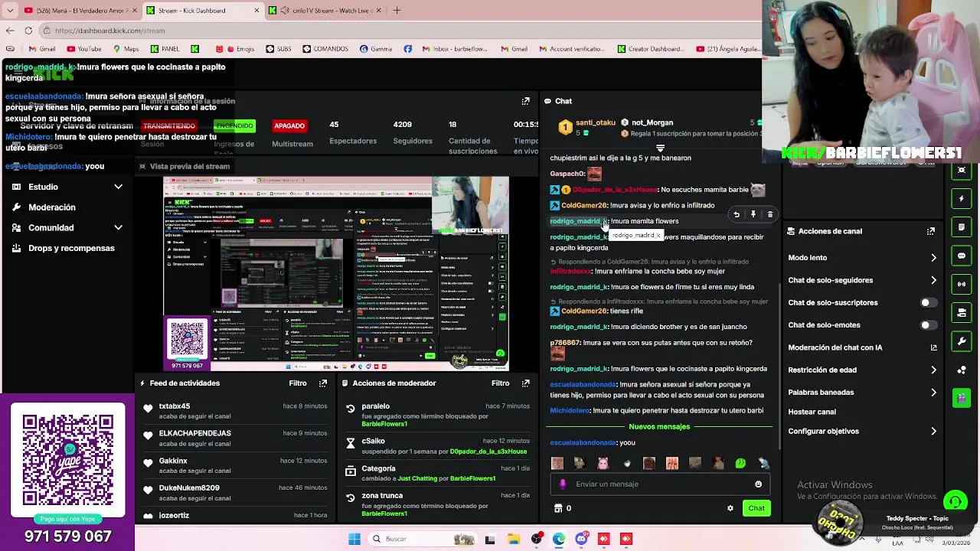The image size is (980, 551).
Task: Click the lightning bolt quick actions icon
Action: (x=962, y=199)
